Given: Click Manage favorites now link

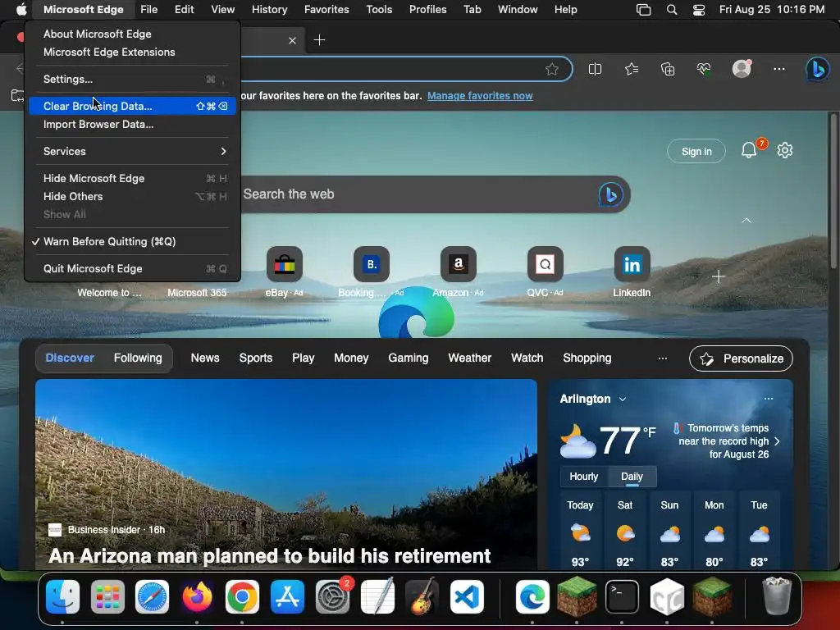Looking at the screenshot, I should (x=480, y=96).
